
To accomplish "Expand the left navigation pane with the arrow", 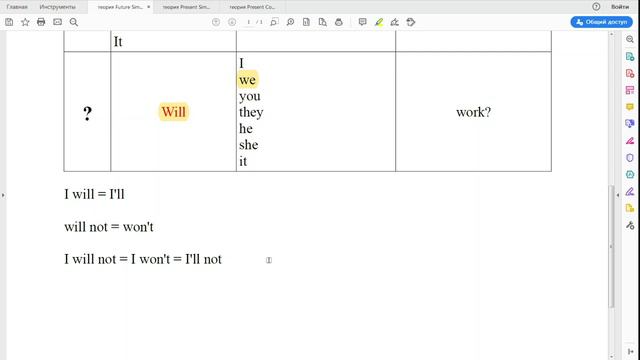I will coord(3,195).
